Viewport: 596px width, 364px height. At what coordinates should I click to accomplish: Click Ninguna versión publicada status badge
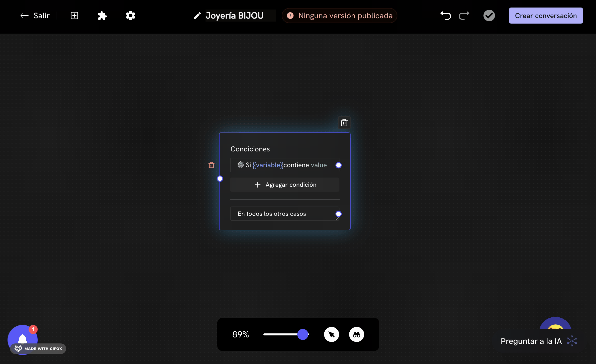(339, 16)
